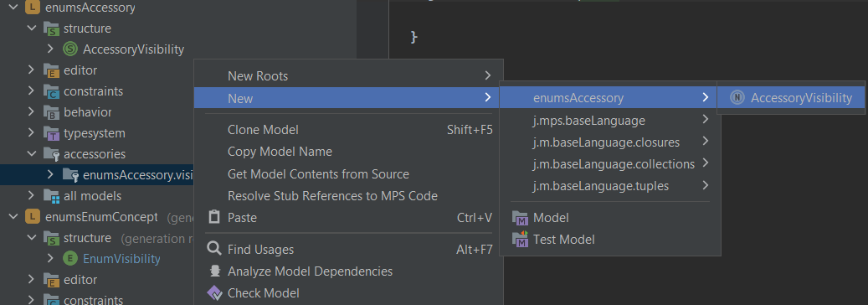Image resolution: width=868 pixels, height=305 pixels.
Task: Click the enumsAccessory language module icon
Action: 32,8
